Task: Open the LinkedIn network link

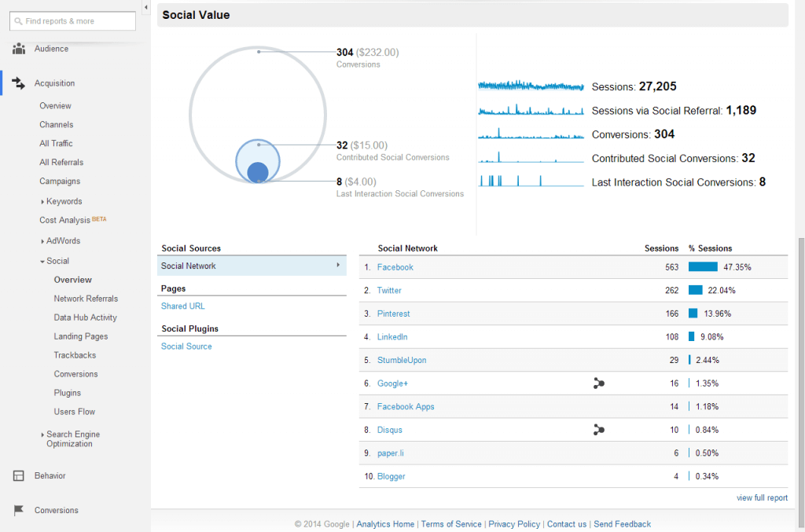Action: pos(392,337)
